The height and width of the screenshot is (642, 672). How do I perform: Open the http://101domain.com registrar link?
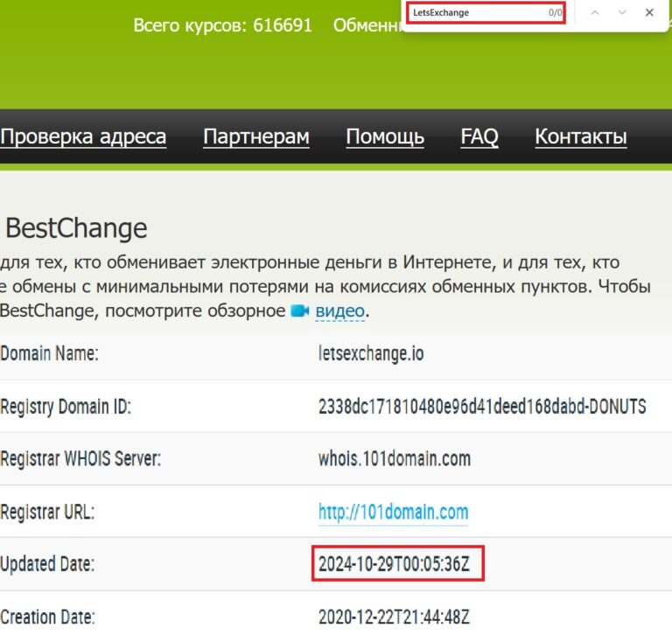[393, 513]
